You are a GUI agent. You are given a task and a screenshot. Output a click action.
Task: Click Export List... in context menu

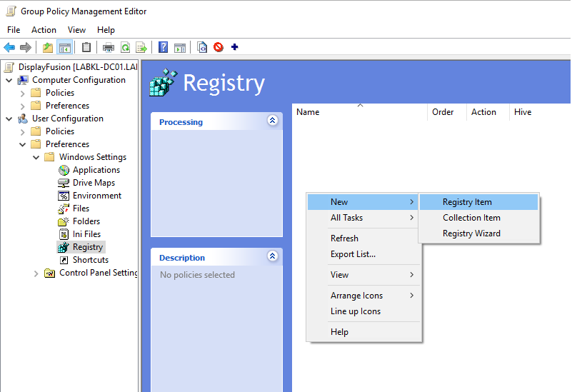click(353, 254)
